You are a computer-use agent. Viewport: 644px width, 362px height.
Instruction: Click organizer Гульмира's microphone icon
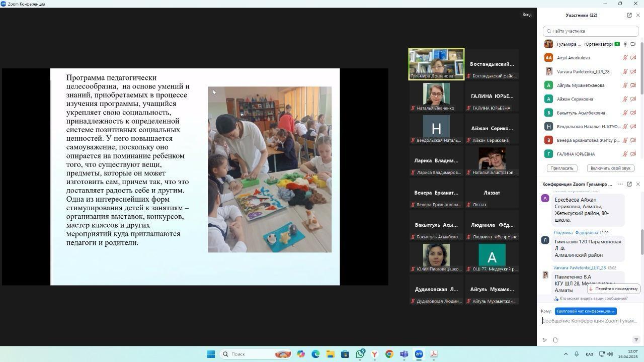[x=625, y=44]
